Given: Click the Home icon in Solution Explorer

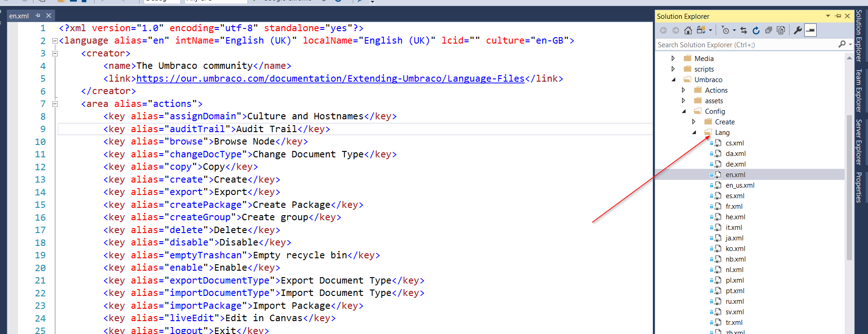Looking at the screenshot, I should 688,30.
